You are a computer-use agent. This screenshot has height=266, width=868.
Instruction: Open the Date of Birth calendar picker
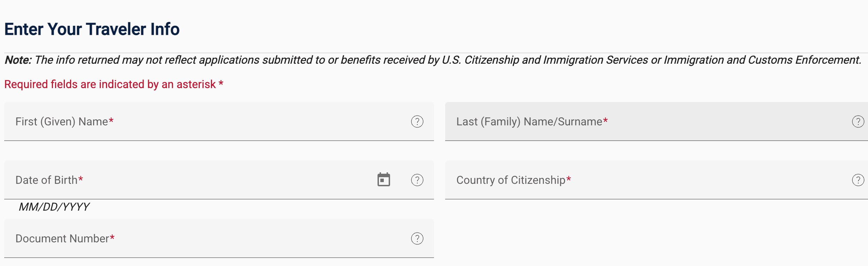tap(383, 180)
